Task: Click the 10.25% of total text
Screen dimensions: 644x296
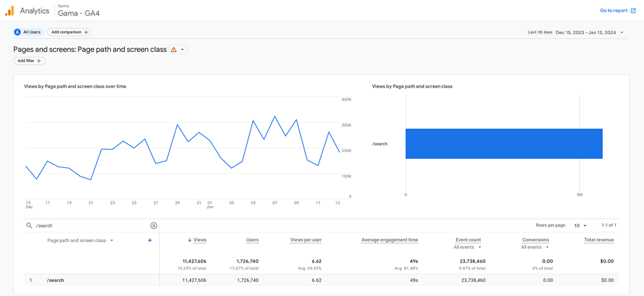Action: (x=192, y=268)
